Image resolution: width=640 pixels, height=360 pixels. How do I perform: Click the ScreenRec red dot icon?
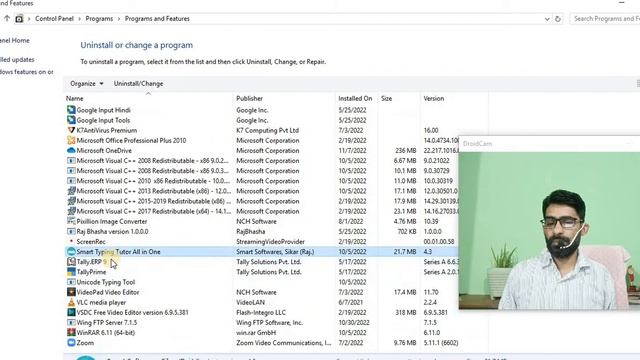tap(71, 242)
